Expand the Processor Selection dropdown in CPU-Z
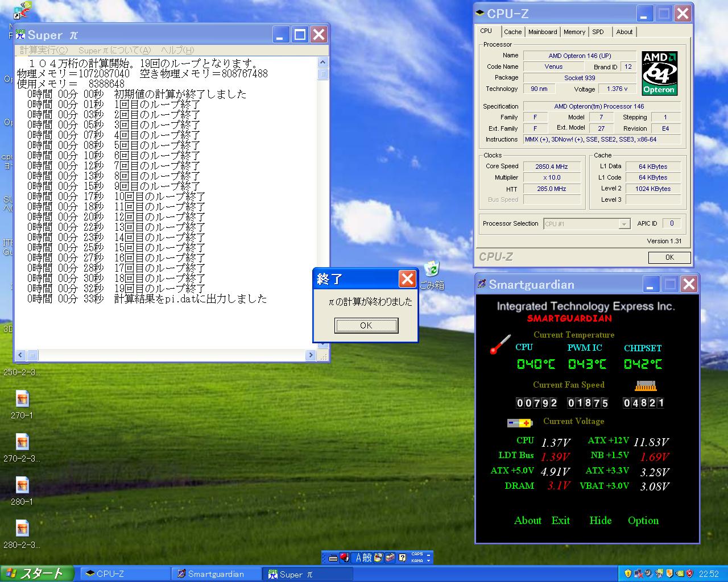This screenshot has height=582, width=728. point(624,224)
